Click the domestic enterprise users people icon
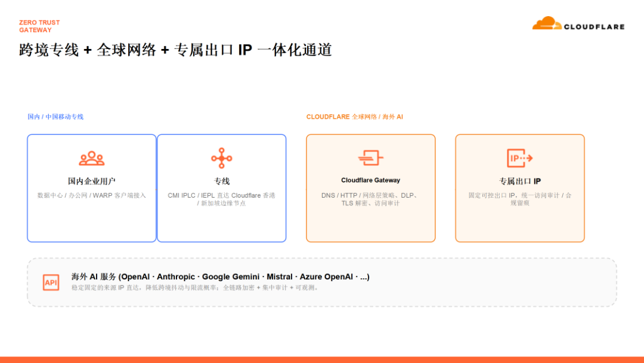 92,158
